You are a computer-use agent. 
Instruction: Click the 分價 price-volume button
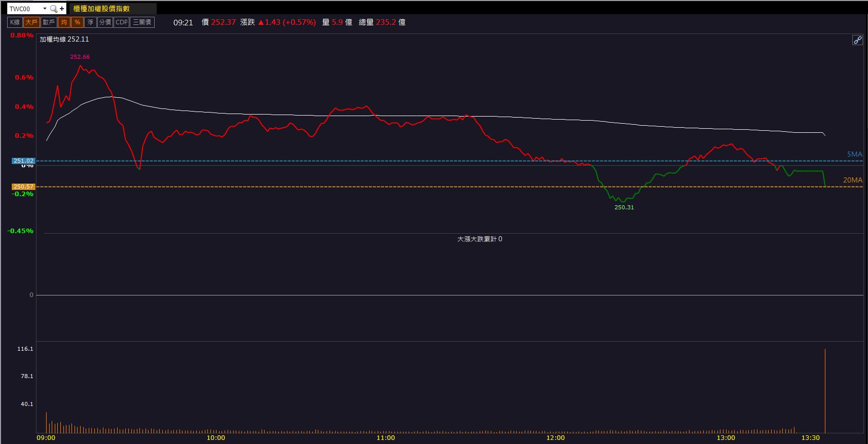[105, 22]
